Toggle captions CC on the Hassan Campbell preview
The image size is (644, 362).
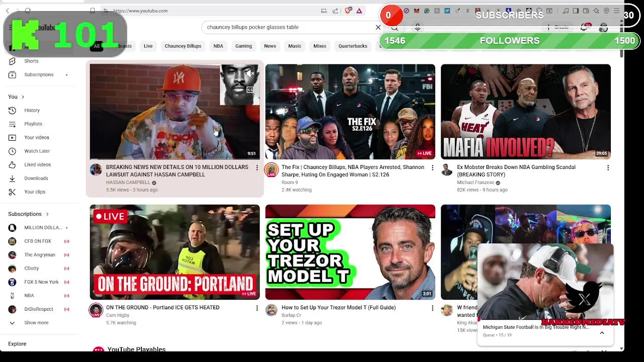tap(250, 90)
